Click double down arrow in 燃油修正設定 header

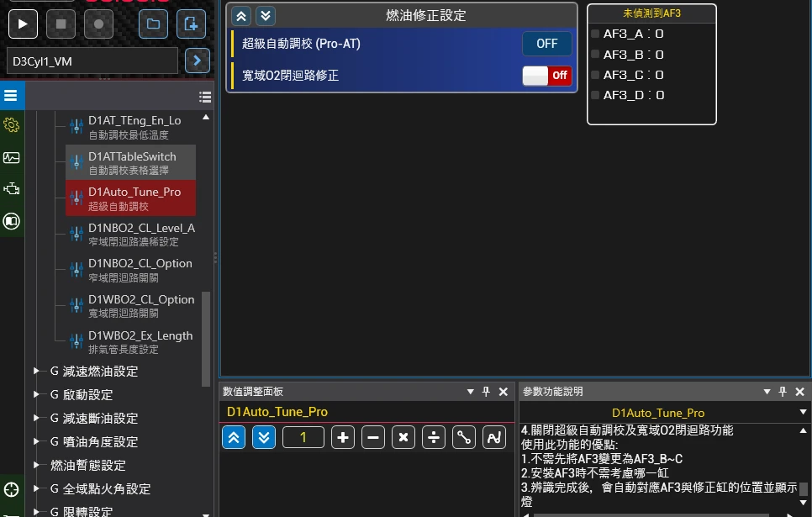click(x=266, y=16)
